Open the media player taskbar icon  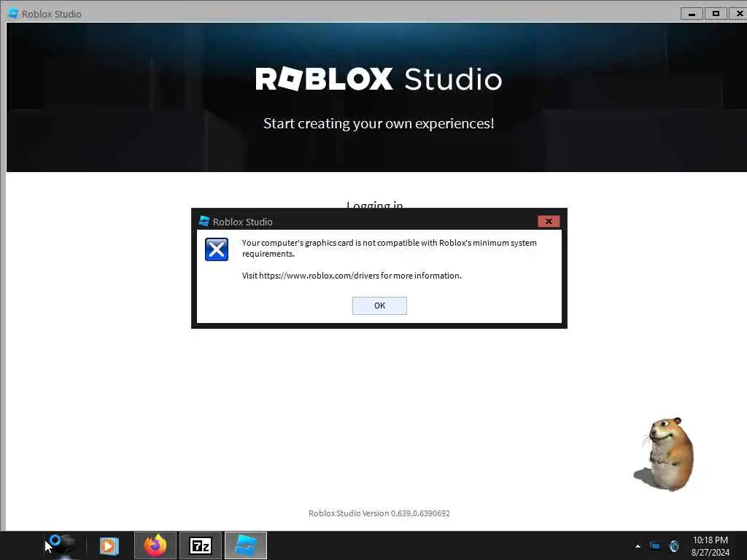point(109,545)
